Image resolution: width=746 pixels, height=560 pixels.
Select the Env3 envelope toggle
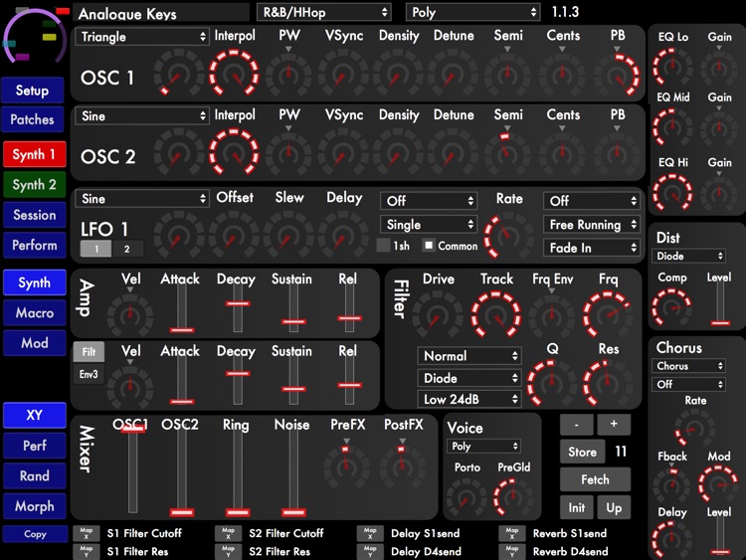click(89, 374)
